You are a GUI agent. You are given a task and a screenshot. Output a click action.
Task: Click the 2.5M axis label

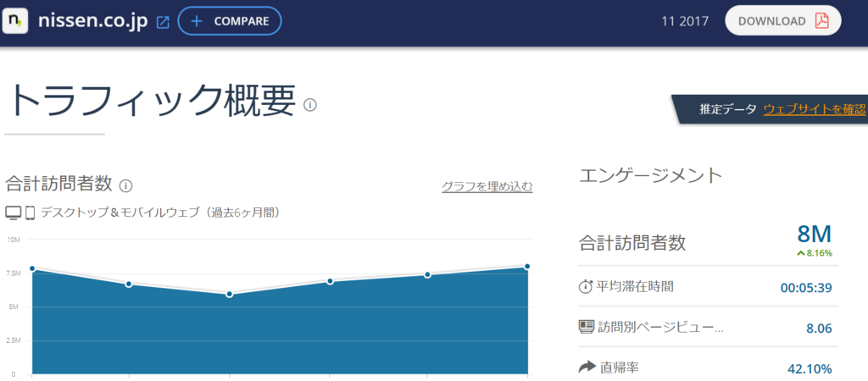click(x=14, y=340)
